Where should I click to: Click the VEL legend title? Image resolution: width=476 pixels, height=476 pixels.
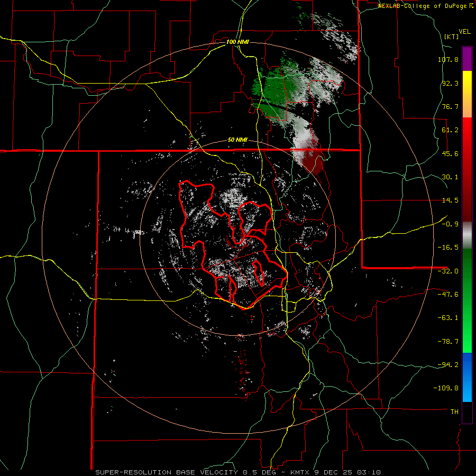(464, 32)
